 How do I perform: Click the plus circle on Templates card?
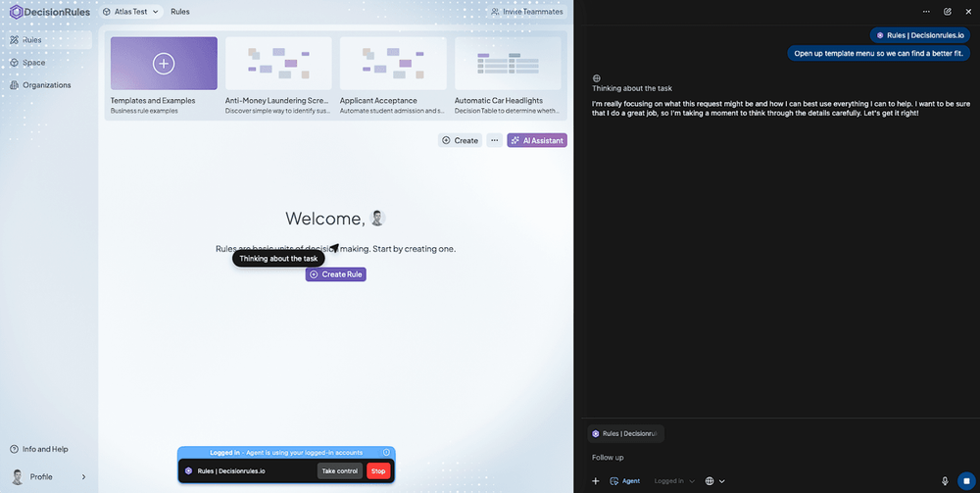click(x=164, y=63)
